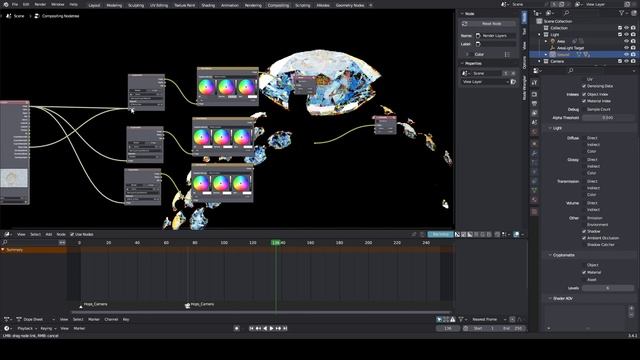Viewport: 640px width, 360px height.
Task: Open the File menu
Action: tap(15, 4)
